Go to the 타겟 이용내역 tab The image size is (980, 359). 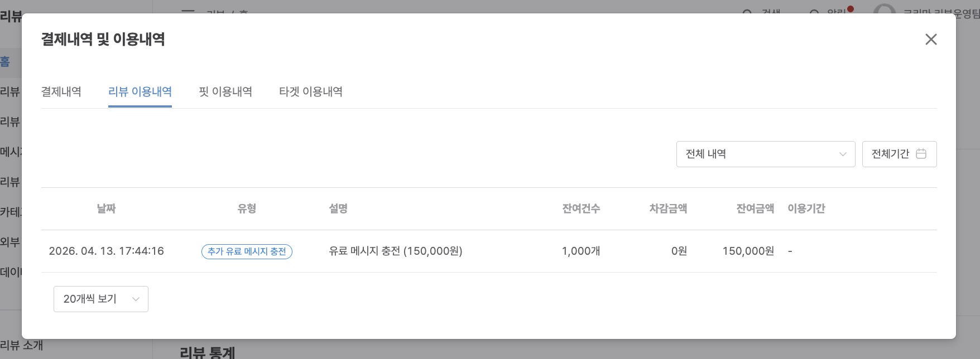(x=311, y=91)
